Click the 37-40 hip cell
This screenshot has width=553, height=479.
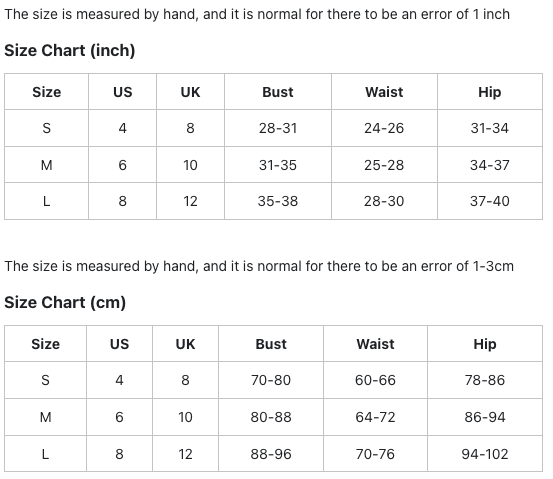point(490,201)
